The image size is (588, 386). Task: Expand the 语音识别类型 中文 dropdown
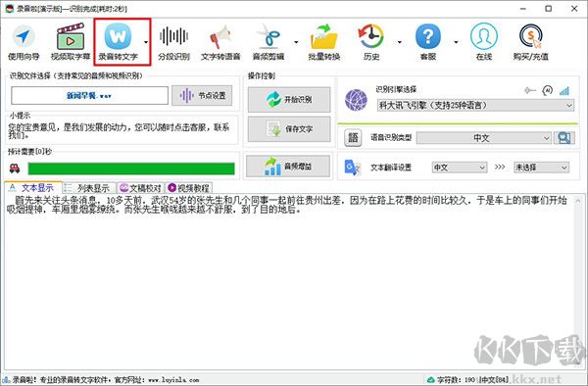pos(484,138)
